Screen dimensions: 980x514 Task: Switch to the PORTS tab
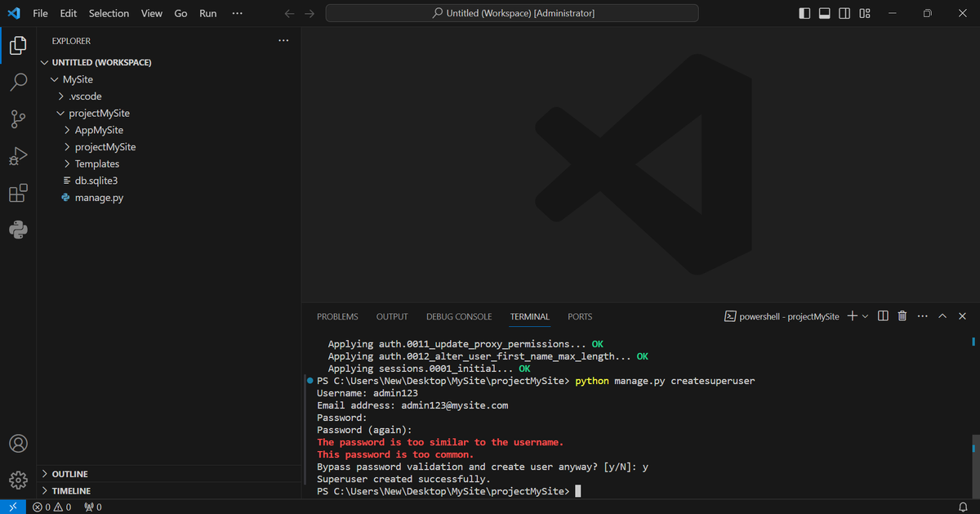pos(580,316)
